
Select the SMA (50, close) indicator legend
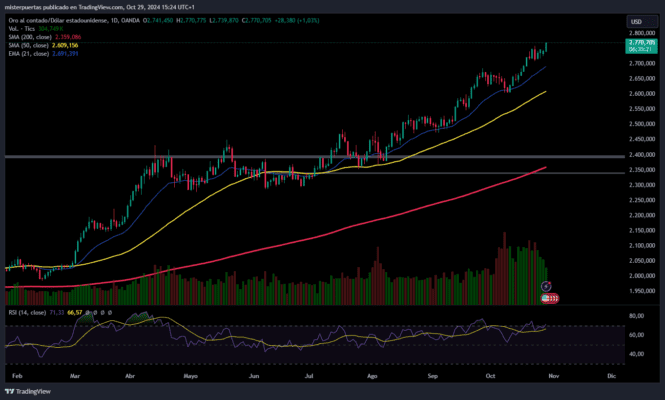28,45
